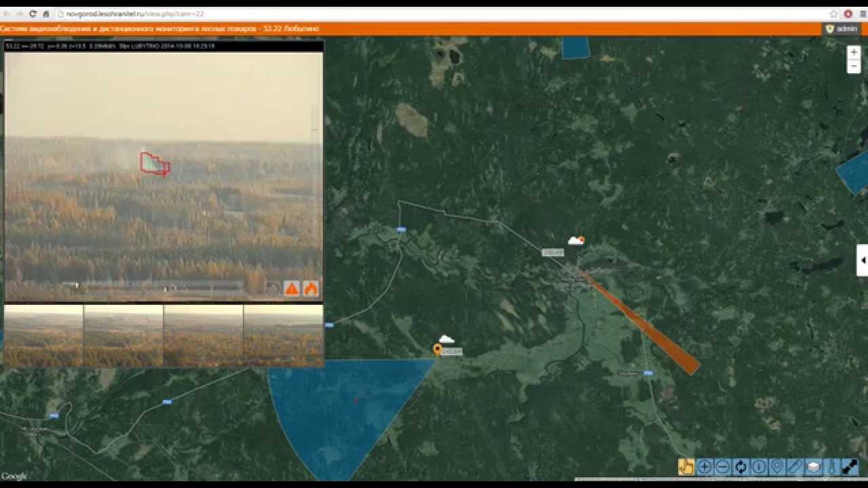Click the fullscreen expand arrows tool
The image size is (868, 488).
(850, 467)
